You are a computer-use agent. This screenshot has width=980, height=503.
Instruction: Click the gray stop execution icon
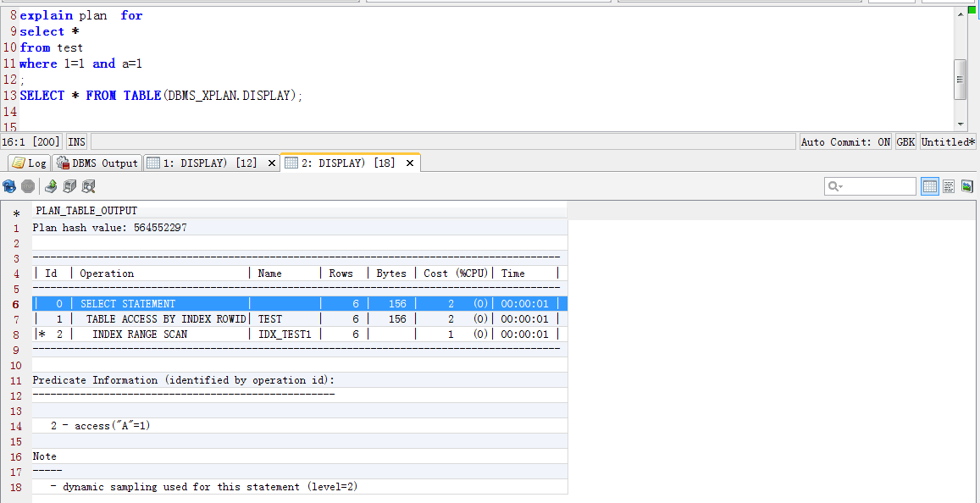coord(28,186)
